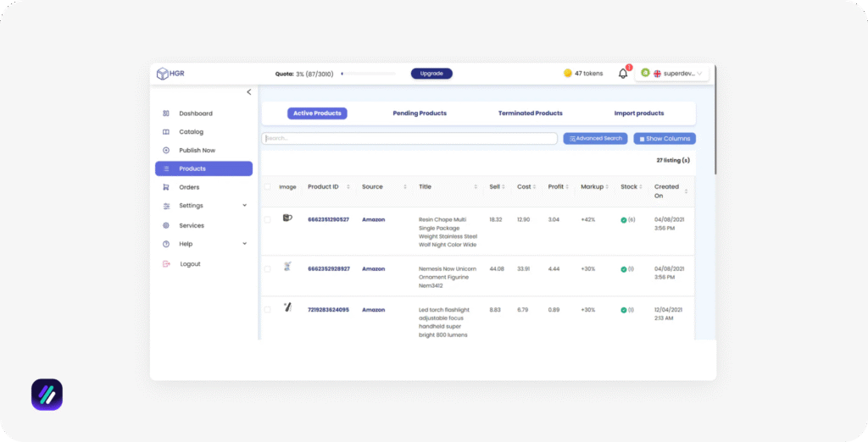The width and height of the screenshot is (868, 442).
Task: Open the Catalog sidebar icon
Action: tap(166, 132)
